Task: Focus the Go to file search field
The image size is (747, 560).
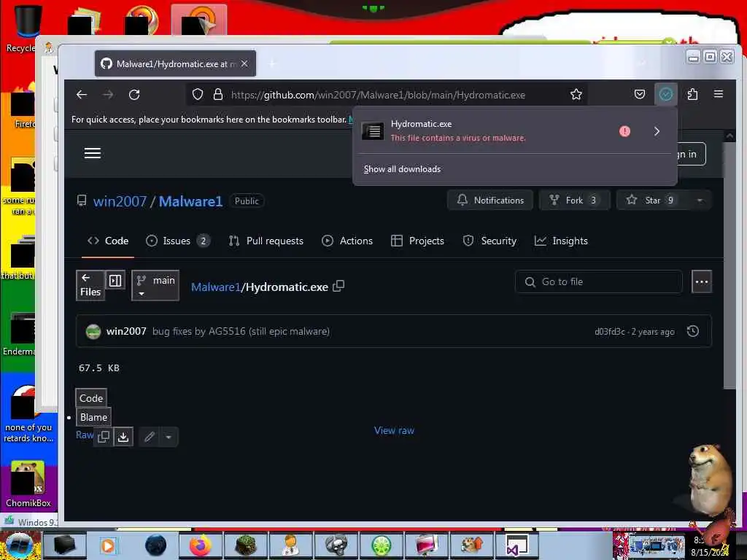Action: [599, 282]
